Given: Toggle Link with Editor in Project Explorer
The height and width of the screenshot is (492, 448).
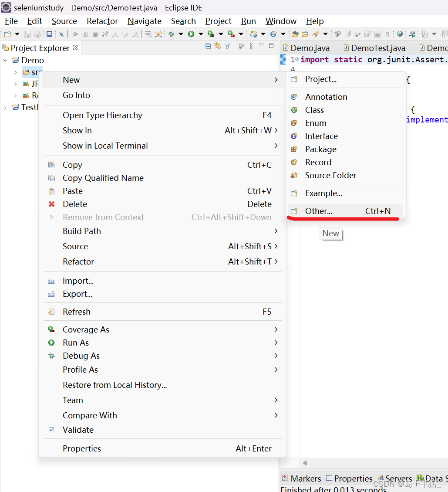Looking at the screenshot, I should click(x=218, y=46).
